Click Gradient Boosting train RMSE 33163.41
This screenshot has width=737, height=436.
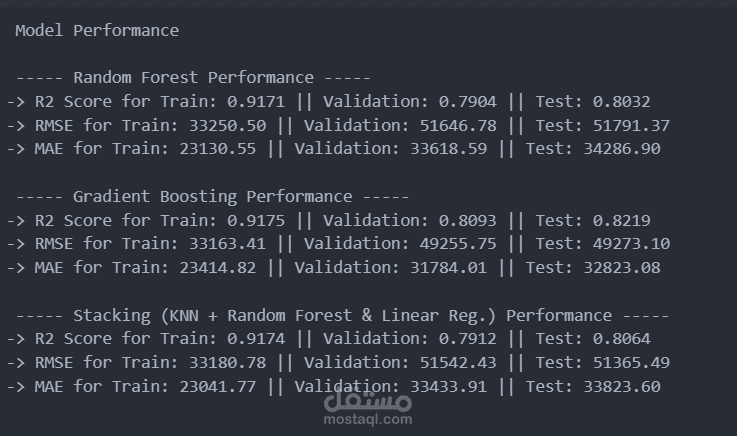pyautogui.click(x=227, y=244)
